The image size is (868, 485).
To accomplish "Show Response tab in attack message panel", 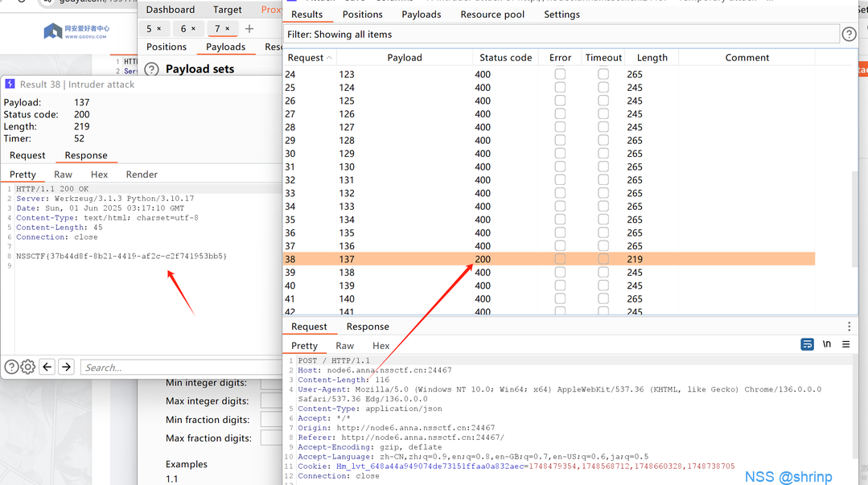I will pos(368,327).
